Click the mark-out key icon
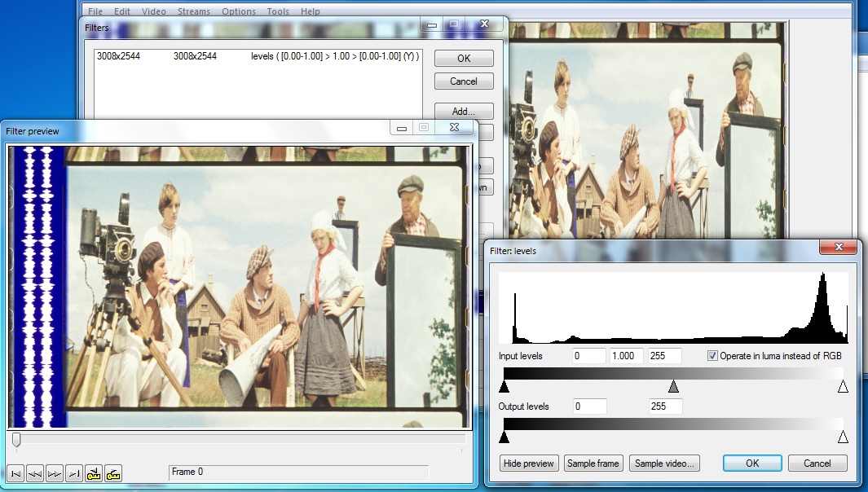The image size is (868, 492). (x=113, y=473)
